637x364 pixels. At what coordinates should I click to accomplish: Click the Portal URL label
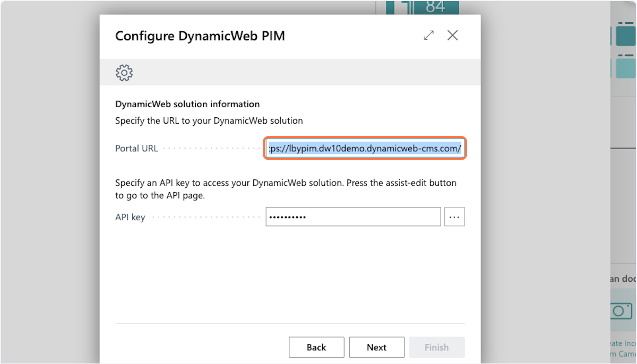pos(136,149)
